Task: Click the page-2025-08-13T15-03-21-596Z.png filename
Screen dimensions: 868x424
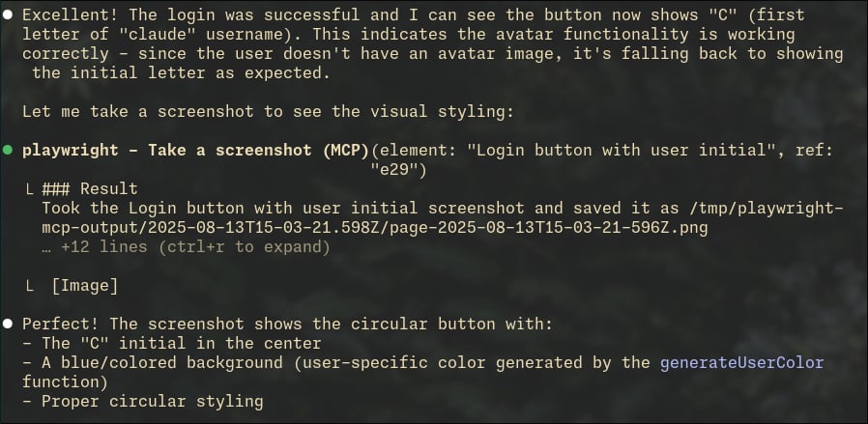Action: coord(549,228)
